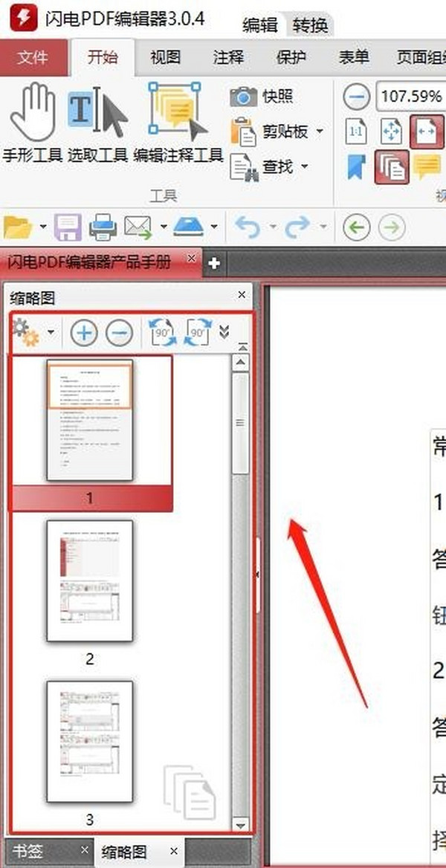The image size is (446, 868).
Task: Redo the last undone action
Action: pos(297,227)
